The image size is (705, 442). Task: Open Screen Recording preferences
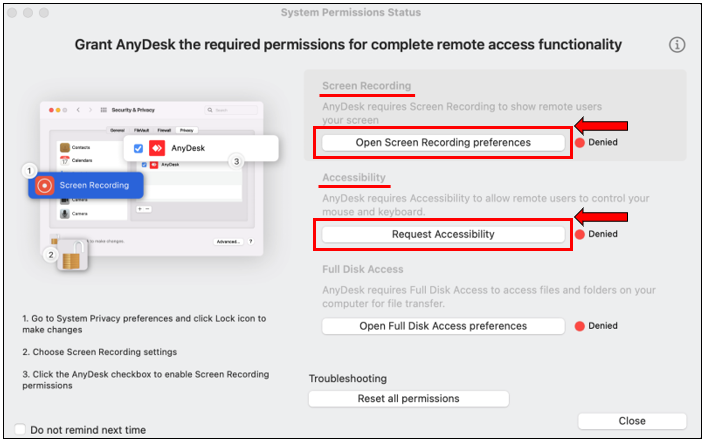[443, 143]
